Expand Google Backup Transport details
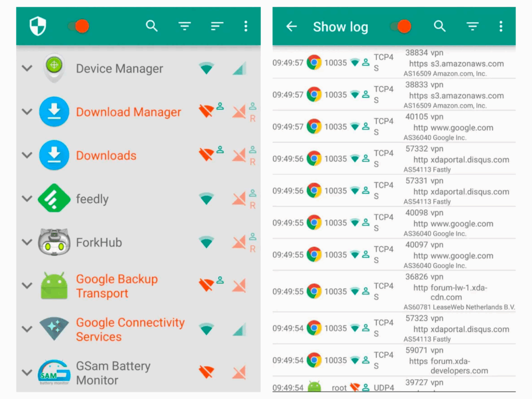 point(27,285)
